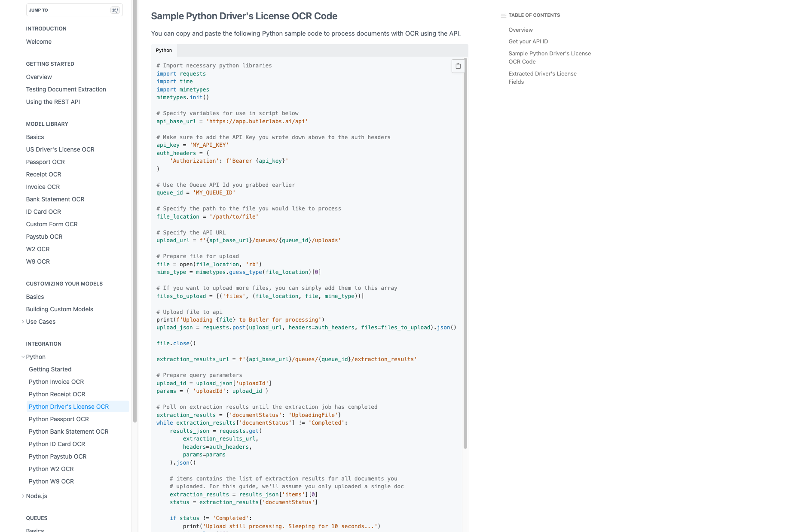The width and height of the screenshot is (801, 532).
Task: Click the Table of Contents list icon
Action: 503,15
